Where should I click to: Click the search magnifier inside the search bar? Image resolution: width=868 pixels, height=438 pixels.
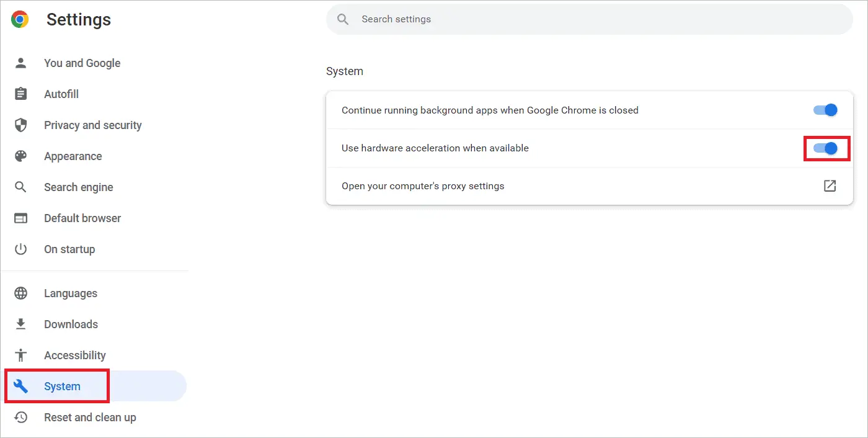tap(342, 19)
